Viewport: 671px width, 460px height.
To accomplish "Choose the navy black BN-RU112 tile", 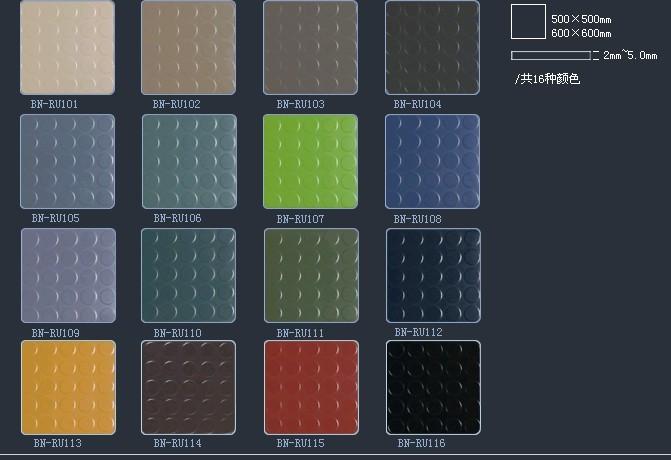I will [x=433, y=275].
